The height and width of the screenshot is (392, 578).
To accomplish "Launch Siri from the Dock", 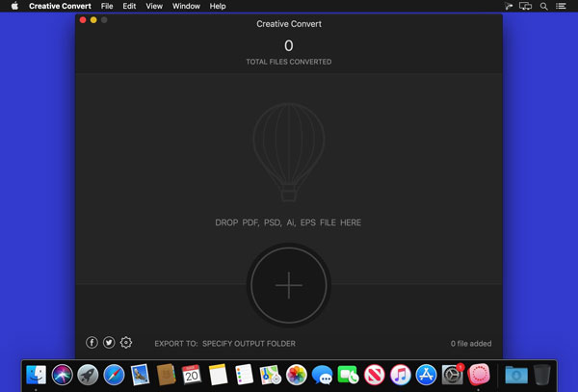I will click(x=62, y=375).
